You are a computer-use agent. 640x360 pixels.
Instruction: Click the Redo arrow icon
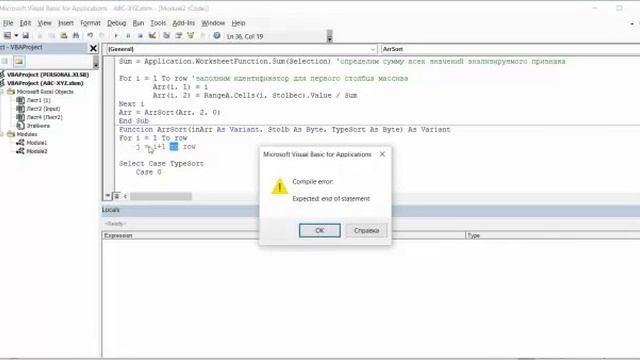(x=102, y=36)
